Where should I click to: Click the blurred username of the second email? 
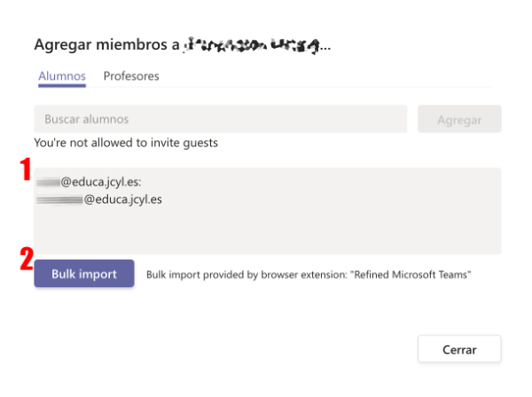pyautogui.click(x=59, y=200)
